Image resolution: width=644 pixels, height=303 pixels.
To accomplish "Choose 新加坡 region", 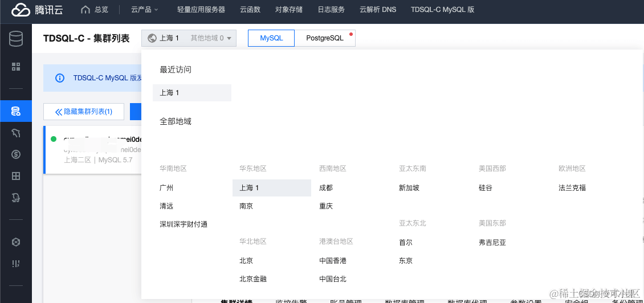I will [x=409, y=188].
